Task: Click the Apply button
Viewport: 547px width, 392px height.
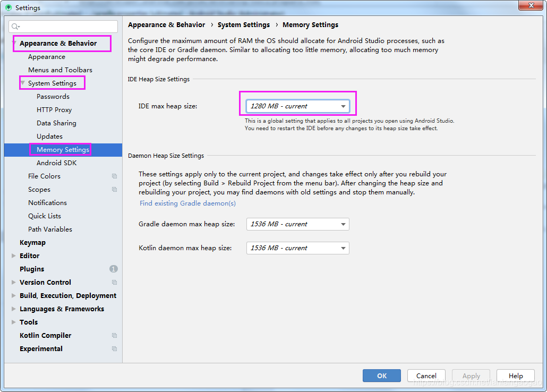Action: 471,376
